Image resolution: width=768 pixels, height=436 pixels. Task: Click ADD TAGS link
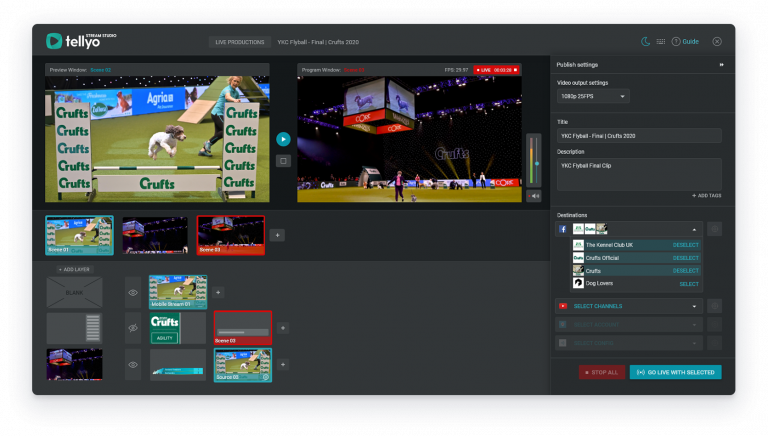coord(706,195)
